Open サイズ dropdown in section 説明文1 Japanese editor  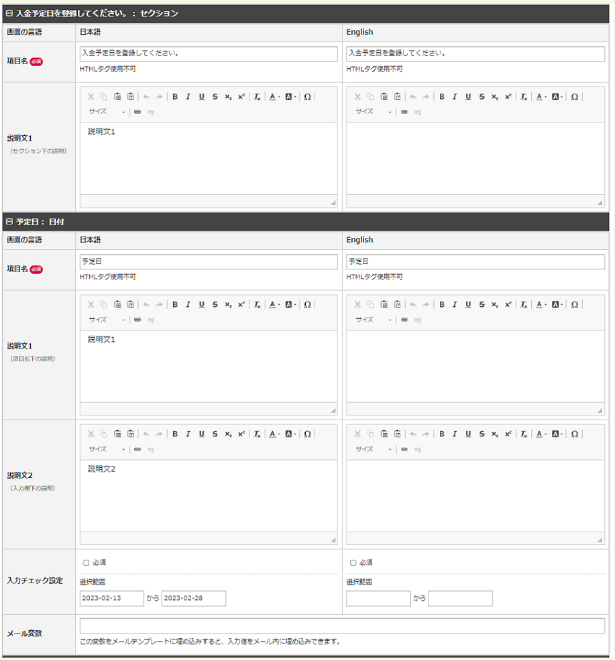106,112
